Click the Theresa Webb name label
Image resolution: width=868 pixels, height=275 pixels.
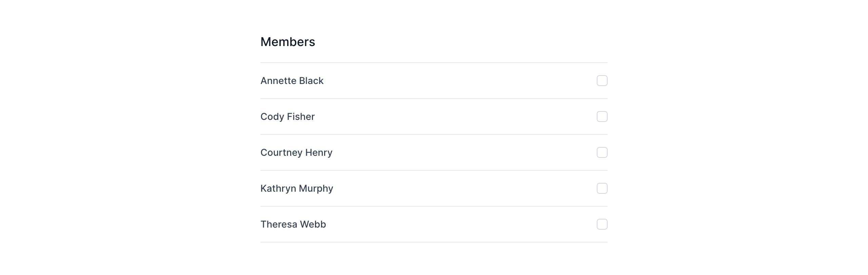pos(293,224)
